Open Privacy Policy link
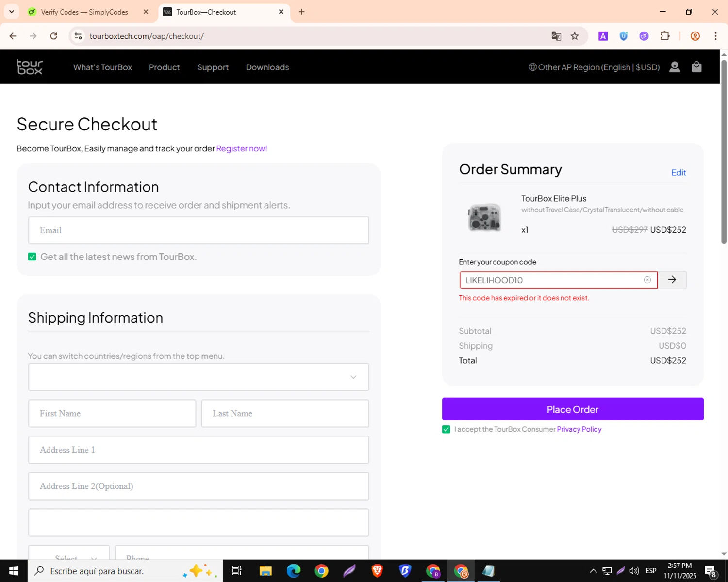 coord(579,429)
